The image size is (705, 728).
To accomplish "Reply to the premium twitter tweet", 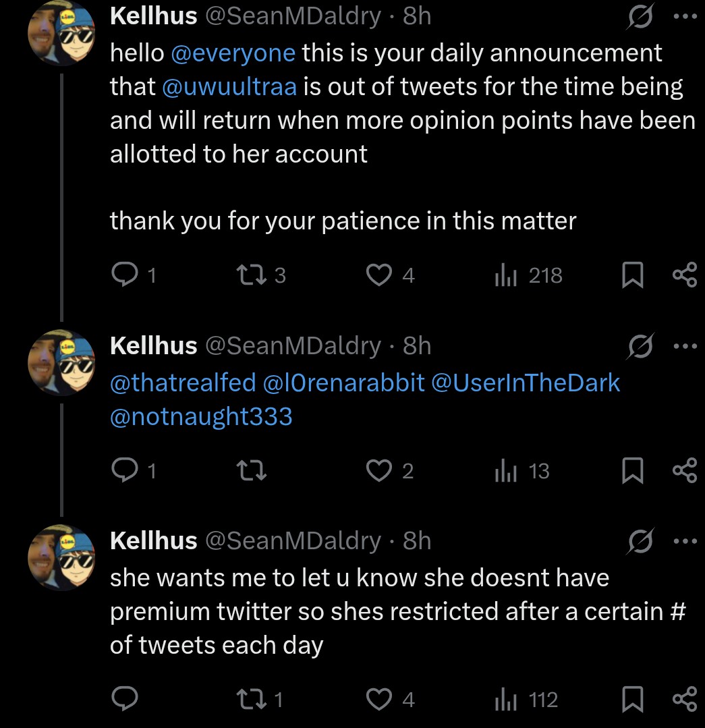I will [x=125, y=700].
